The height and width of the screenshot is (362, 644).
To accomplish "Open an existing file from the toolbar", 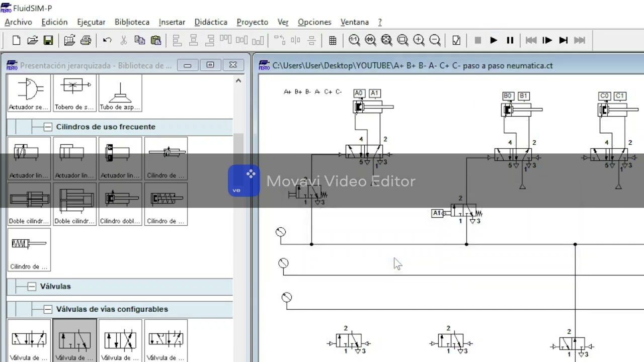I will [32, 40].
